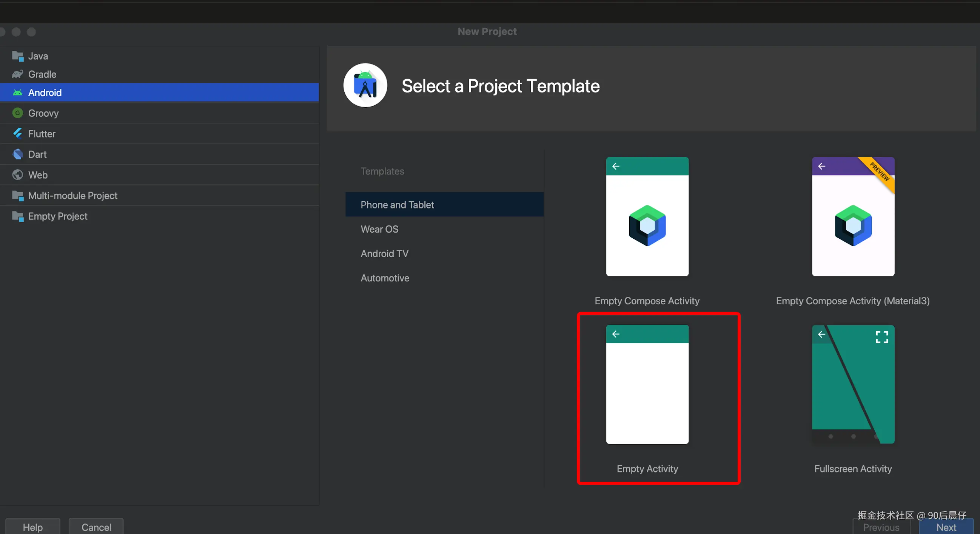Click the Groovy G icon
Viewport: 980px width, 534px height.
coord(17,113)
